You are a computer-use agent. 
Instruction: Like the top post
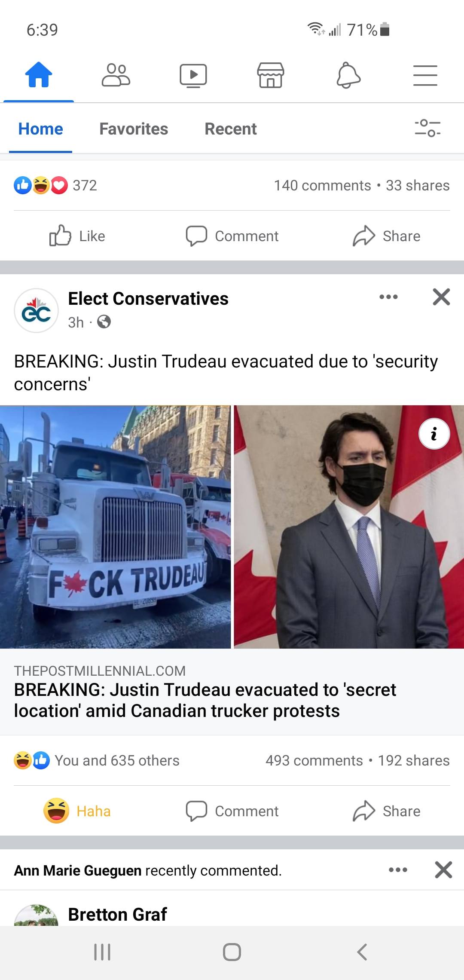pyautogui.click(x=77, y=236)
